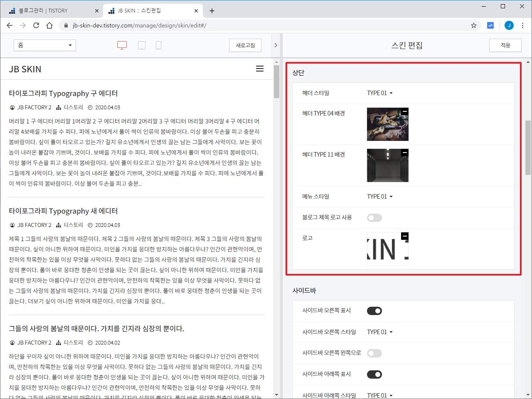The width and height of the screenshot is (532, 399).
Task: Switch to the JB SKIN 스킨편집 tab
Action: coord(152,11)
